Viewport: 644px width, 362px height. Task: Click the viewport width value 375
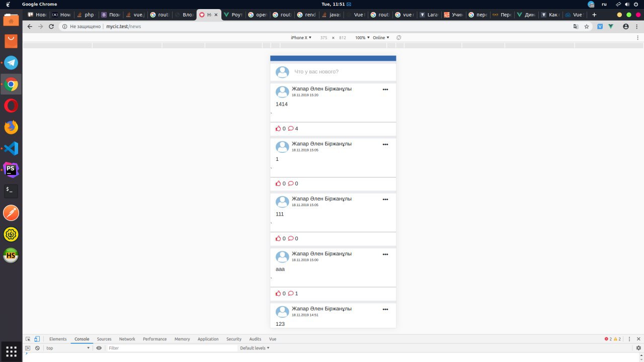point(324,38)
